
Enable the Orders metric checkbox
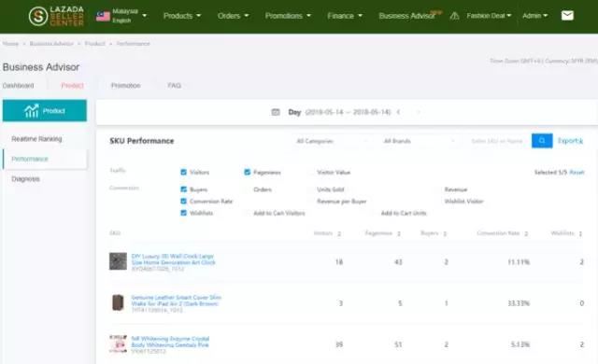247,189
